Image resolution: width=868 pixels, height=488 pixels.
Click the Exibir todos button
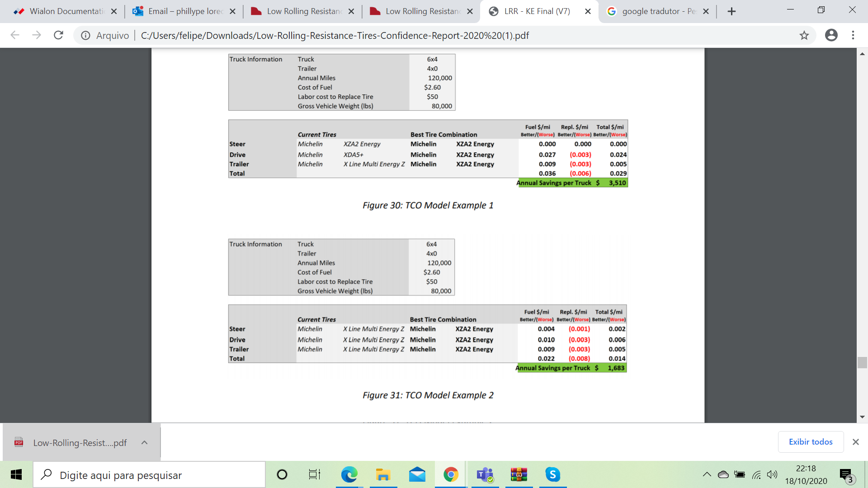coord(810,442)
